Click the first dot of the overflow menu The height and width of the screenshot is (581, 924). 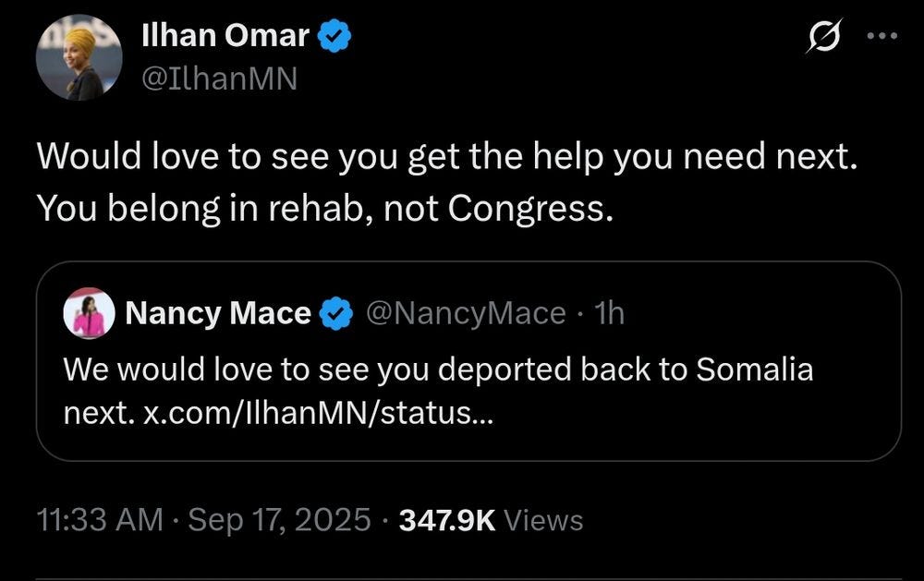point(869,35)
